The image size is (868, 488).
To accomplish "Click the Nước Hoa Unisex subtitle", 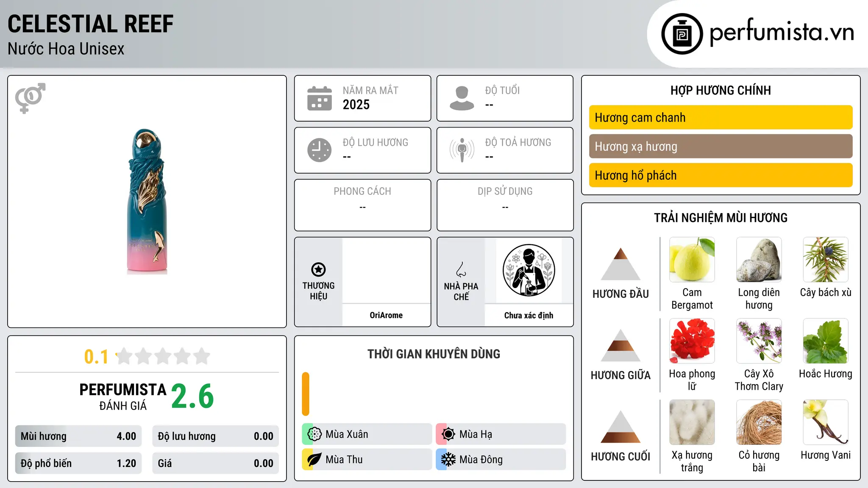I will click(x=66, y=49).
